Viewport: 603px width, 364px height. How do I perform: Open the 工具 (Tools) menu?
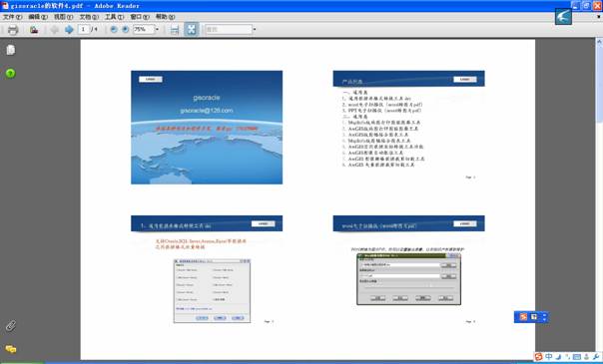(115, 17)
